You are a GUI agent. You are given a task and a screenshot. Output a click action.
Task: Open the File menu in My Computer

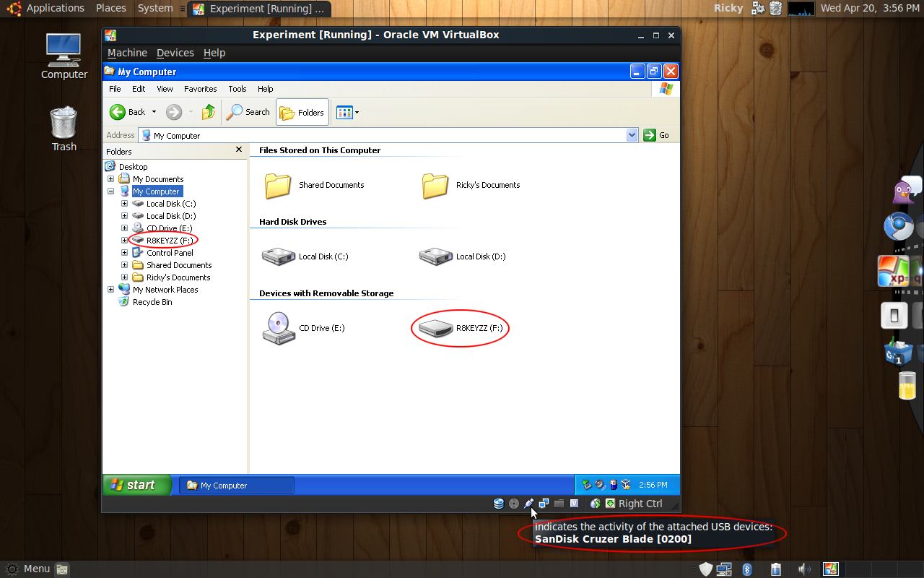click(x=115, y=89)
